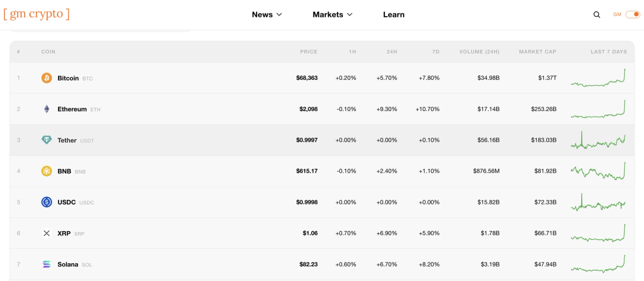This screenshot has width=644, height=281.
Task: Sort by Volume (24H) column header
Action: pos(479,52)
